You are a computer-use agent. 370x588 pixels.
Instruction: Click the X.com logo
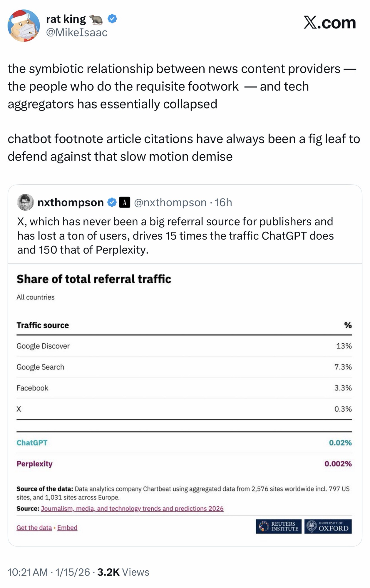point(329,23)
